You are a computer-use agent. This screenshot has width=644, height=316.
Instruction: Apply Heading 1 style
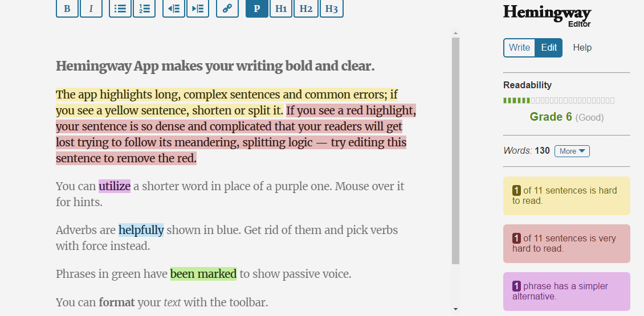click(281, 9)
